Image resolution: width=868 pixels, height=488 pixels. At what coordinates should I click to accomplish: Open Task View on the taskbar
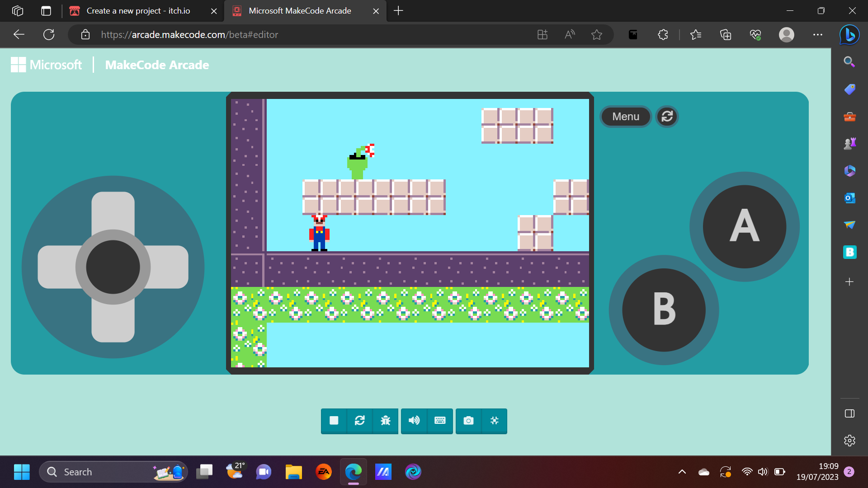tap(204, 472)
